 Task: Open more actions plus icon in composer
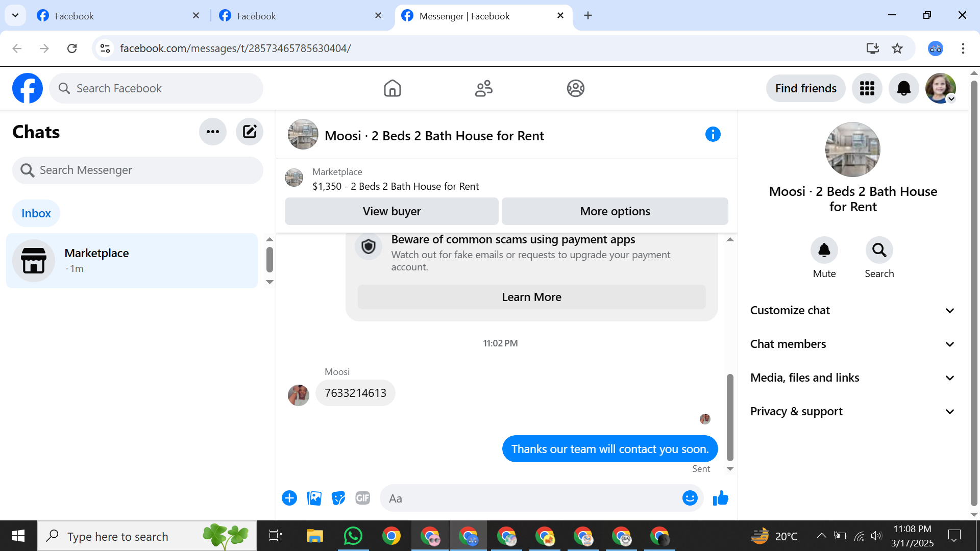click(x=289, y=498)
